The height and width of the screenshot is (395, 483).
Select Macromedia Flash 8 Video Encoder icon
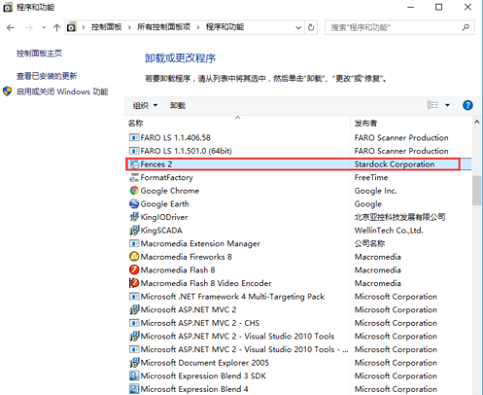point(134,283)
